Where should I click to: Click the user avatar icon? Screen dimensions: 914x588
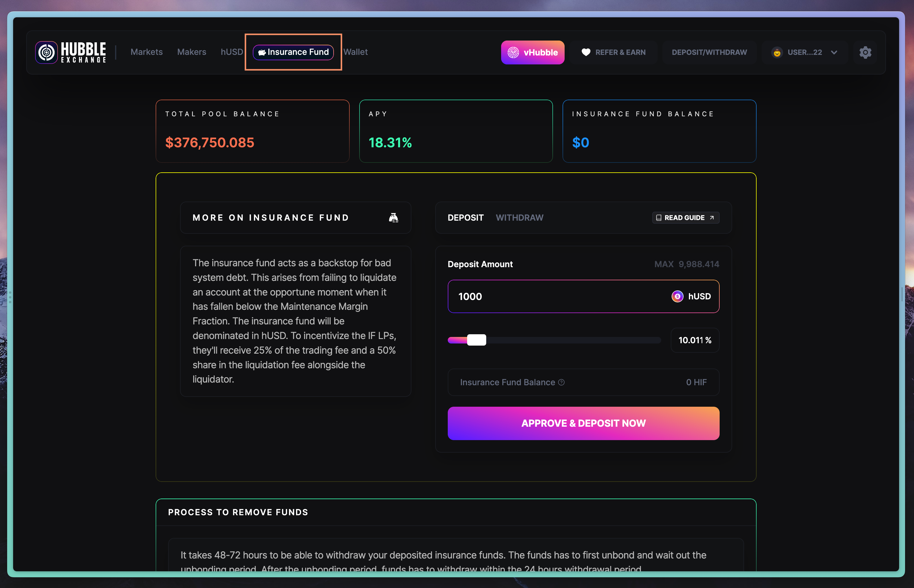777,52
